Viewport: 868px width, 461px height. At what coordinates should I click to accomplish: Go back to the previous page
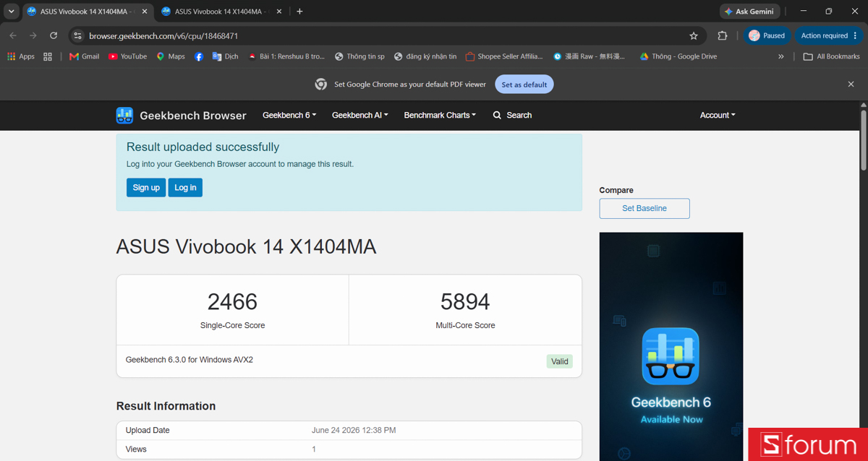pyautogui.click(x=13, y=35)
